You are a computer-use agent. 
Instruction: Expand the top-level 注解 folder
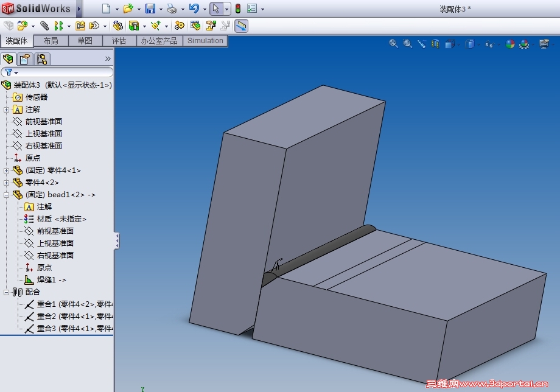click(x=6, y=110)
